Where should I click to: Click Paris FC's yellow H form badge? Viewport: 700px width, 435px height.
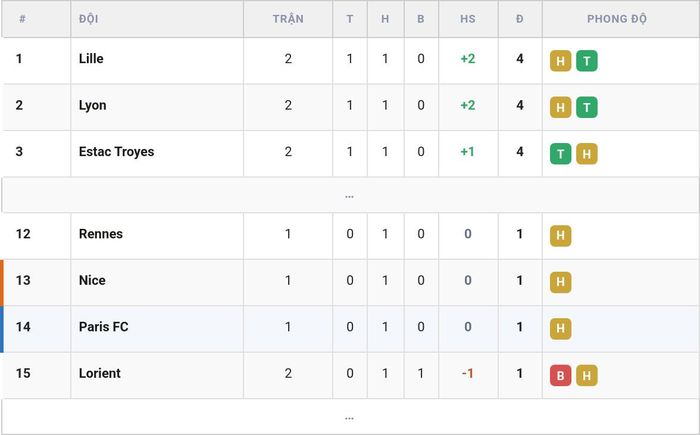[x=560, y=329]
